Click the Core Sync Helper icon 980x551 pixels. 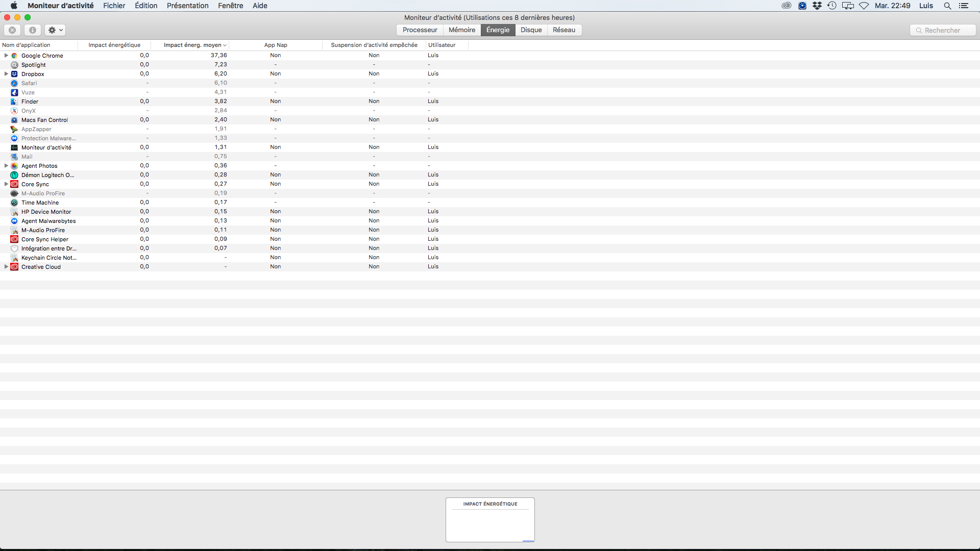click(14, 239)
